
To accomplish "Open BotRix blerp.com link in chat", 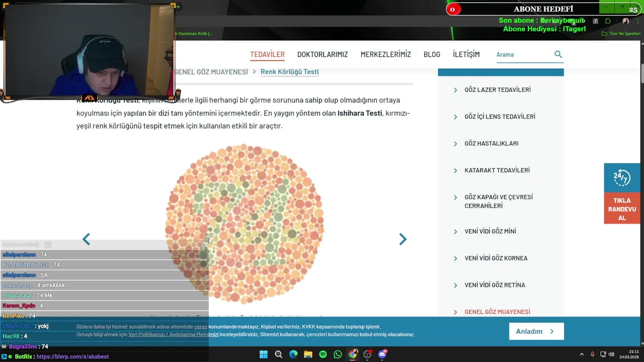I will pos(72,356).
